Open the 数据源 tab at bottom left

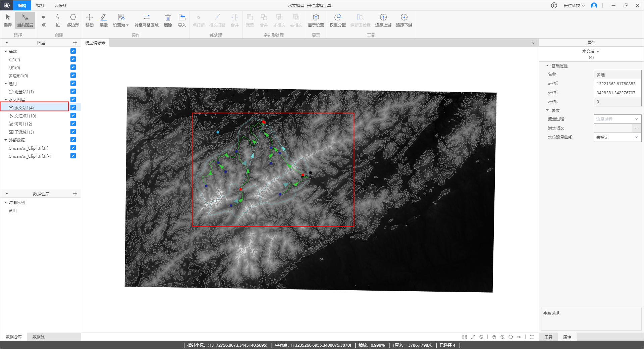point(38,336)
